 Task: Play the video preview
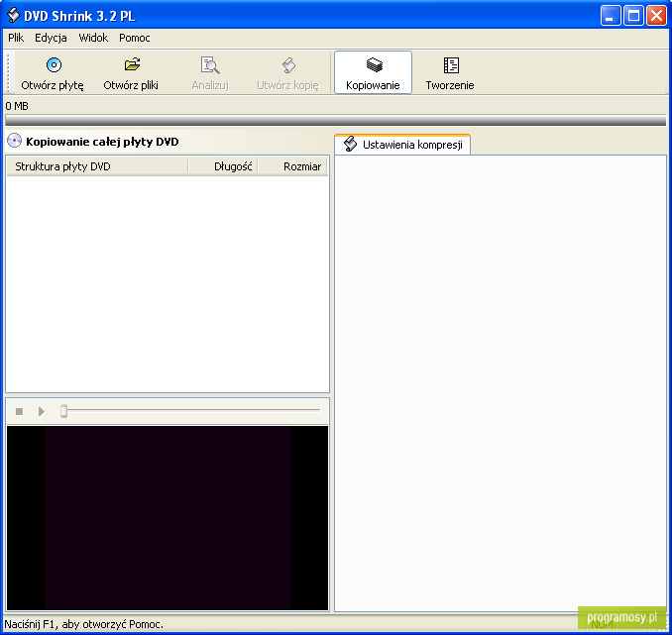42,411
